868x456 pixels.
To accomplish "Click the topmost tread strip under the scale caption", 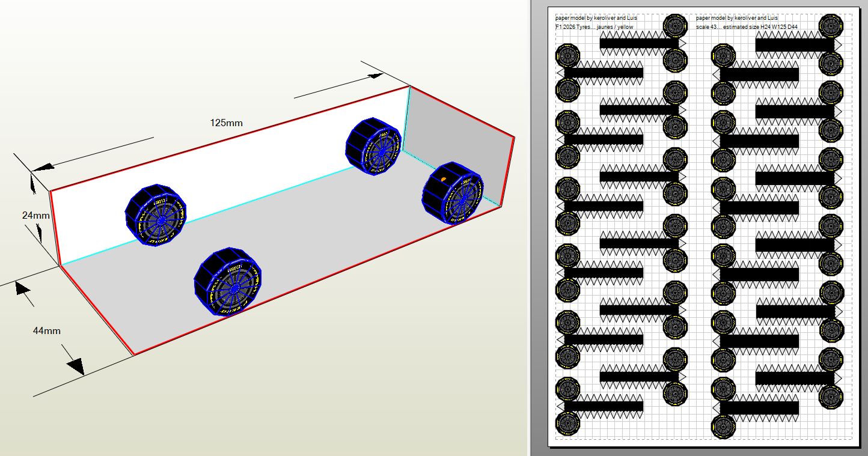I will 793,44.
